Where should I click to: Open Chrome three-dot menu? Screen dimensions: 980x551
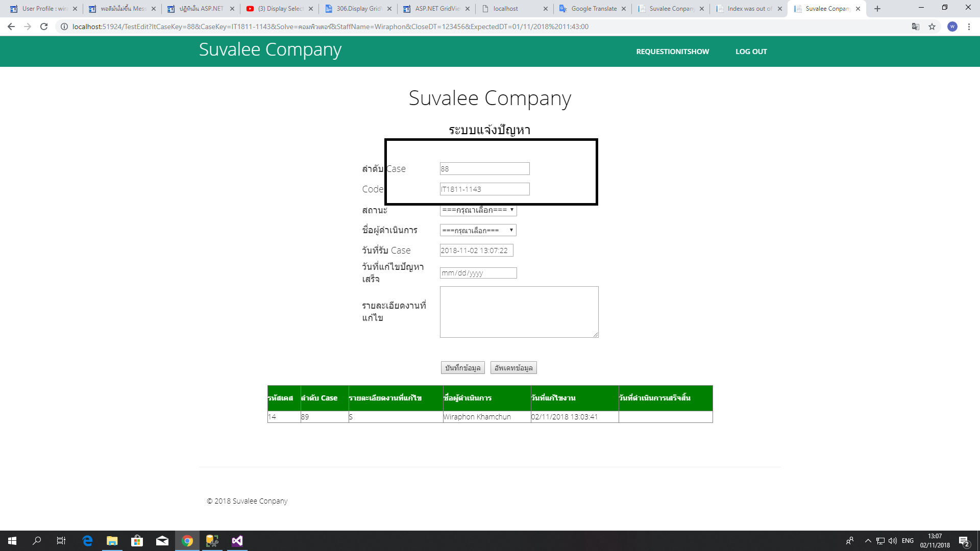(x=969, y=27)
